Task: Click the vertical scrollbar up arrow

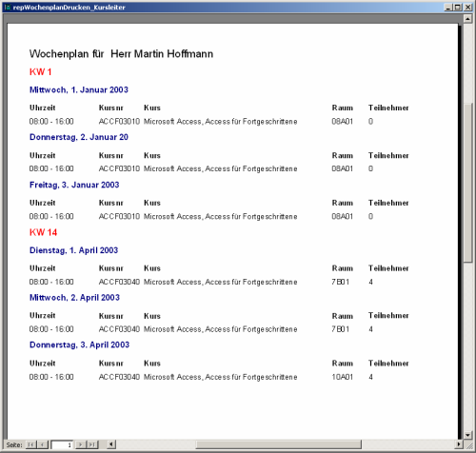Action: point(467,19)
